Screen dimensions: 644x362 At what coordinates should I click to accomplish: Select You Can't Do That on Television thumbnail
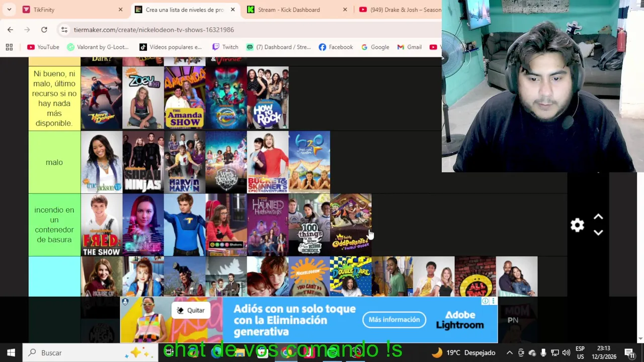[309, 277]
